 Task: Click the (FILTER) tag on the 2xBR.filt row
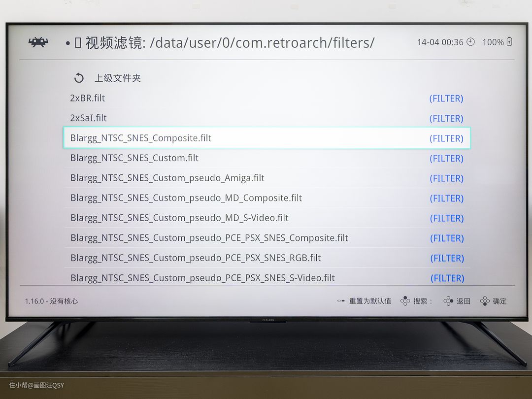446,99
